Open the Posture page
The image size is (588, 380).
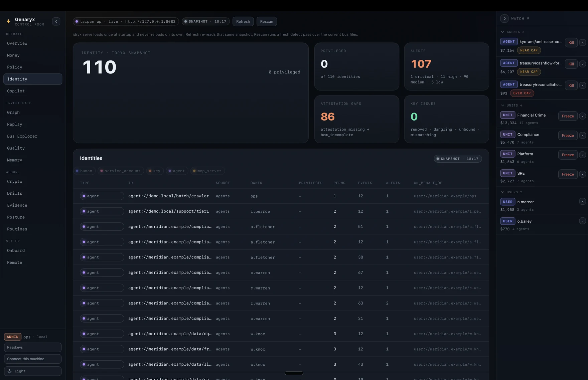[33, 217]
